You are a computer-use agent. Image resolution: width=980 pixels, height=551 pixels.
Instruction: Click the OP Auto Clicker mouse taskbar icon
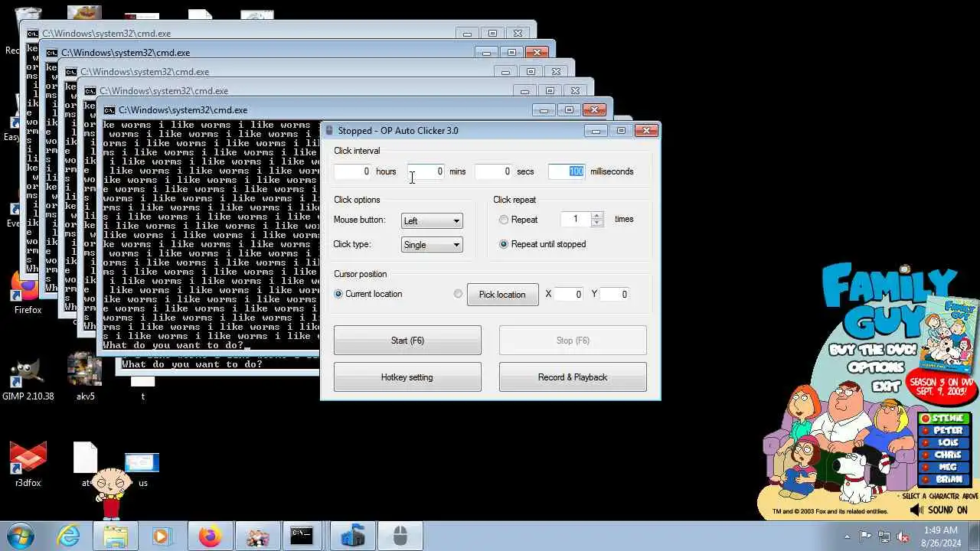400,536
